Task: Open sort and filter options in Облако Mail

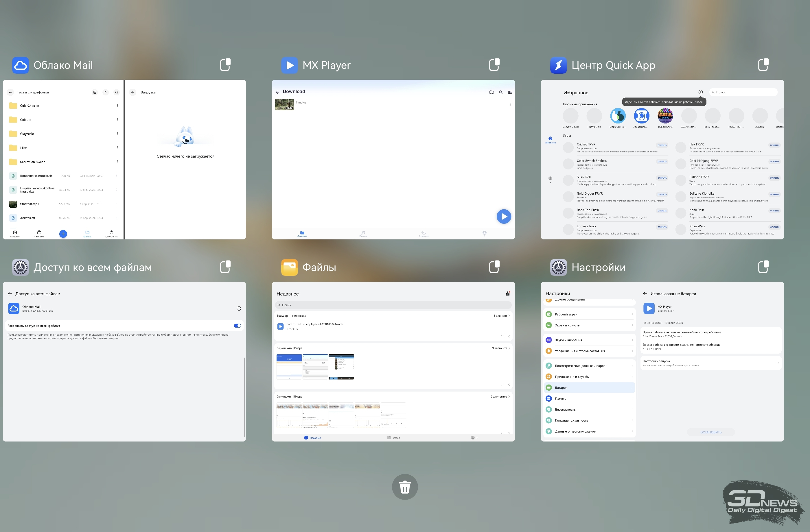Action: pyautogui.click(x=106, y=92)
